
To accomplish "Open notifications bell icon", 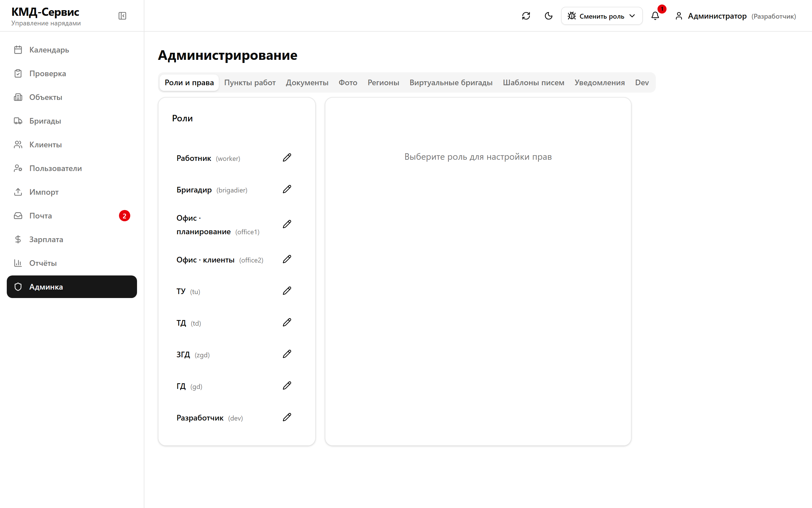I will pyautogui.click(x=655, y=16).
